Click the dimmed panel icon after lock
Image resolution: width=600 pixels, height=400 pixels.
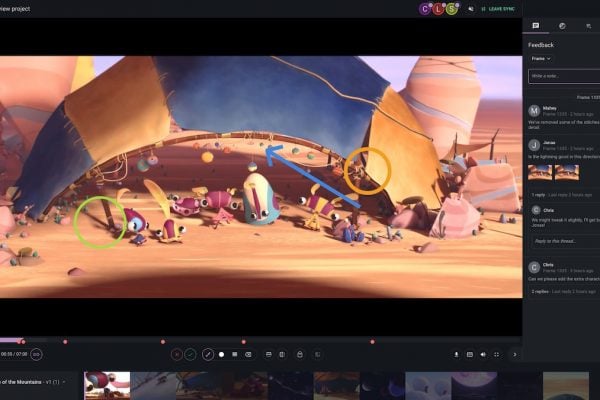318,355
